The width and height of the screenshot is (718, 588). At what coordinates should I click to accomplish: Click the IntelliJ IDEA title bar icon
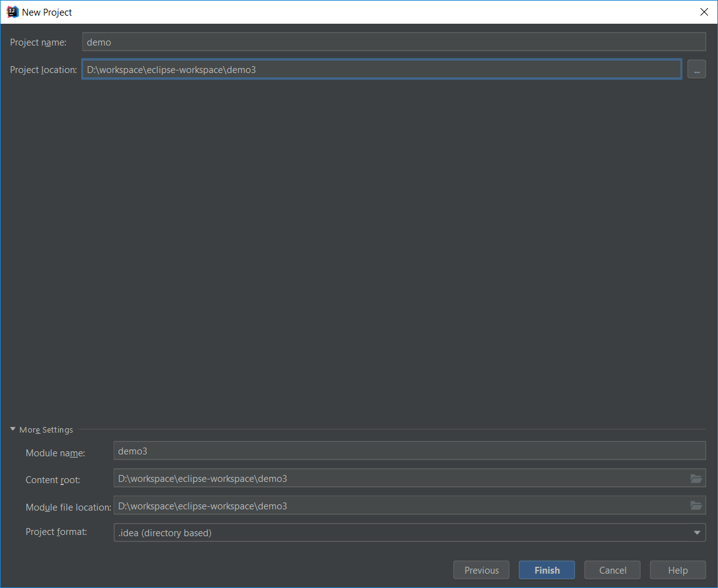[x=12, y=12]
